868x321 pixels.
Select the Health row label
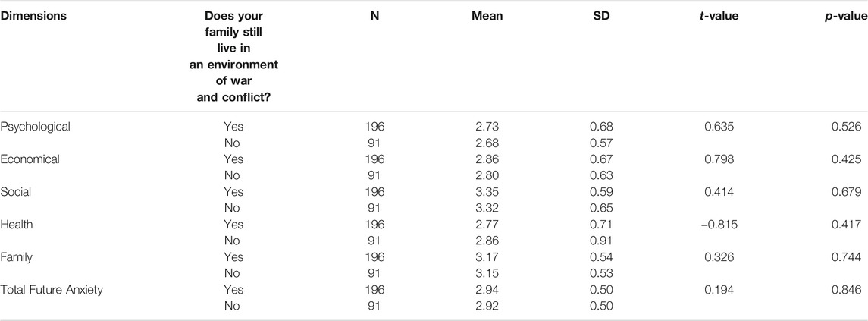click(x=16, y=225)
